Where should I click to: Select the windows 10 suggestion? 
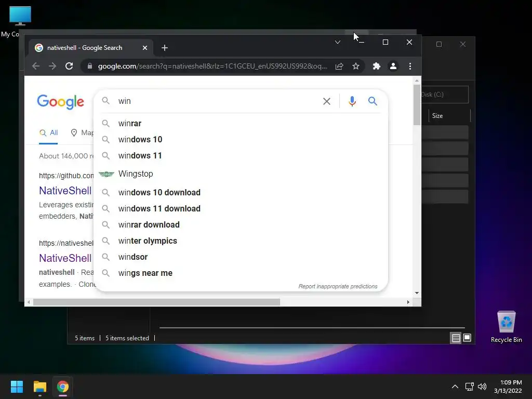(241, 139)
